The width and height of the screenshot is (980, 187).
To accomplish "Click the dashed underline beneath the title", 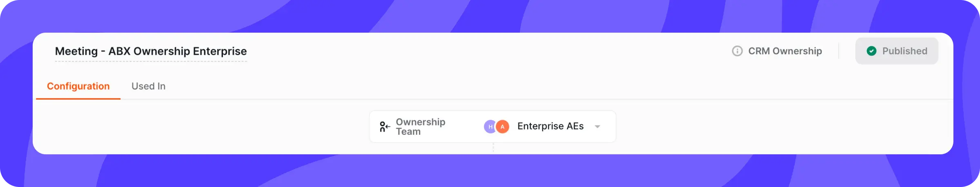I will pyautogui.click(x=151, y=61).
